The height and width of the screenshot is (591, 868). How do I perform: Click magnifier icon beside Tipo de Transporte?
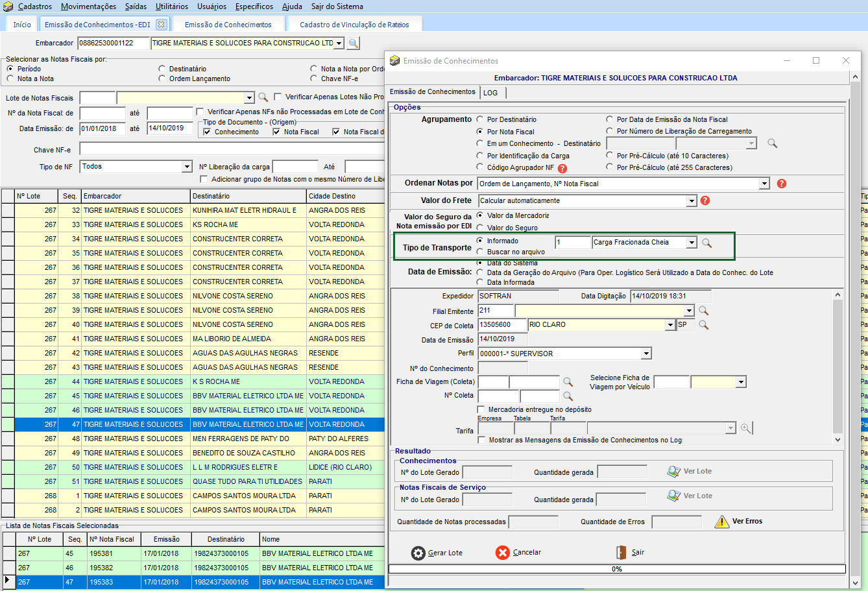pyautogui.click(x=707, y=243)
